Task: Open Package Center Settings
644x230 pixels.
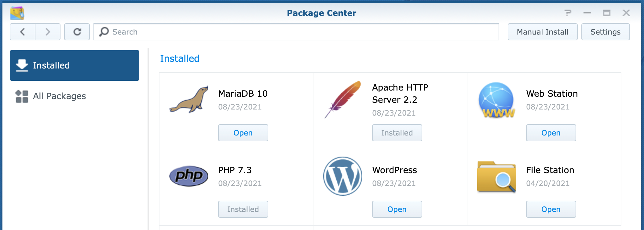Action: point(606,32)
